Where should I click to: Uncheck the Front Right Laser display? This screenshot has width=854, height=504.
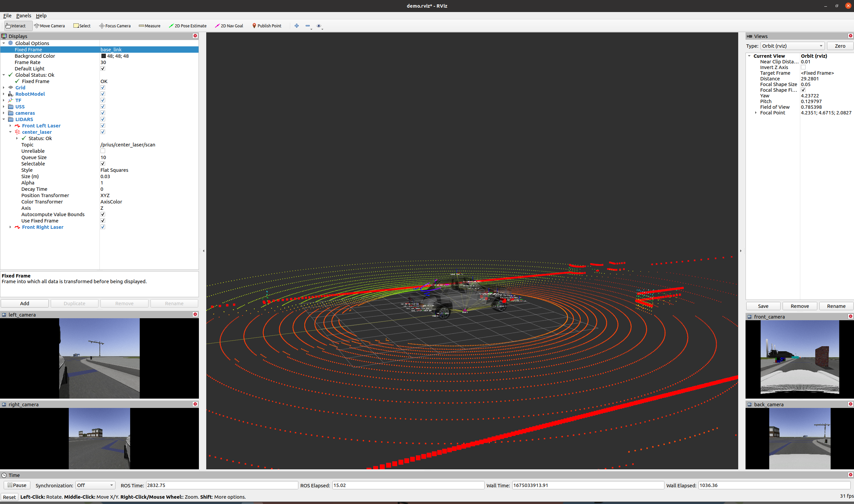(x=102, y=227)
